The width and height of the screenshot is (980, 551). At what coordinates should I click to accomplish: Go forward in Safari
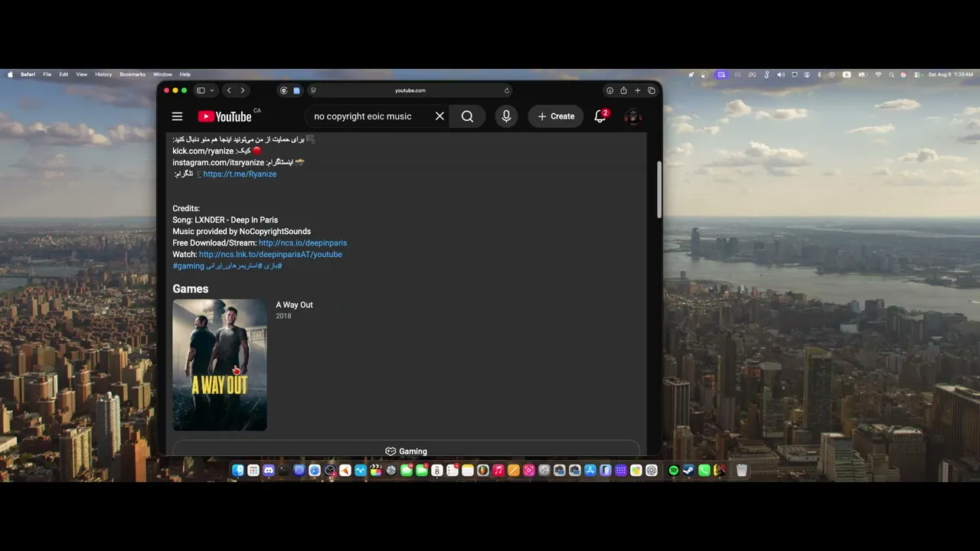[243, 90]
